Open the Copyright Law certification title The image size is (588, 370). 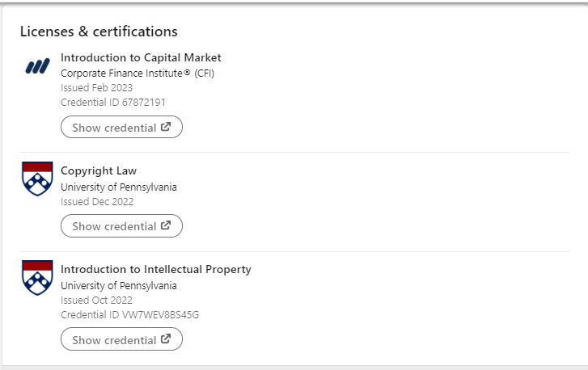99,170
